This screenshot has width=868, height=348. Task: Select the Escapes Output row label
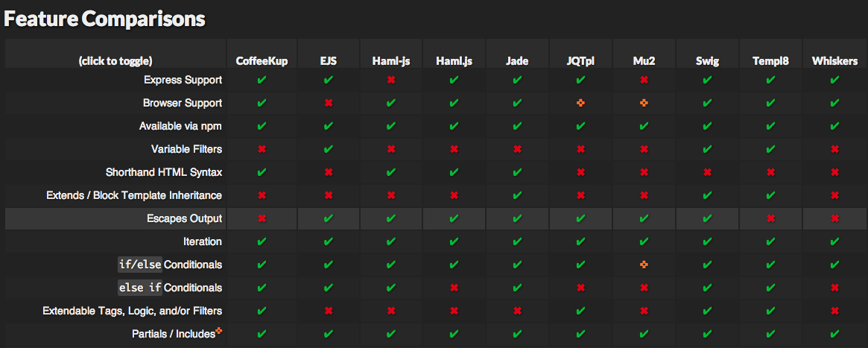tap(184, 218)
